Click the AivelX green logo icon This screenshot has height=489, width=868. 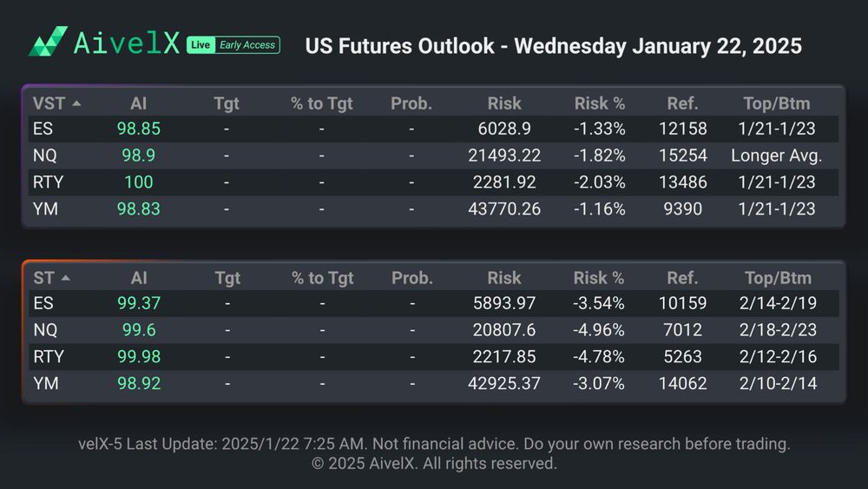[x=48, y=42]
